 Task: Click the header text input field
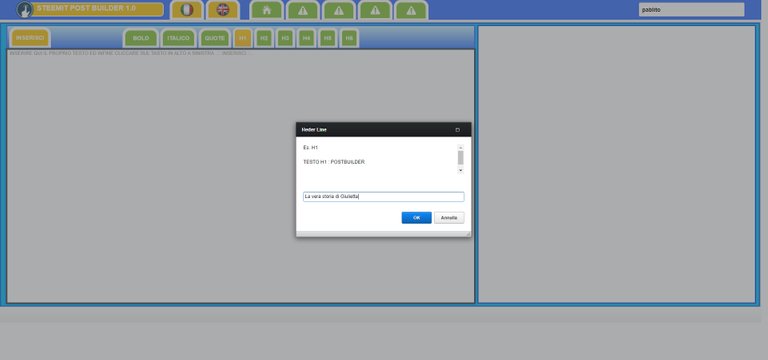(384, 197)
